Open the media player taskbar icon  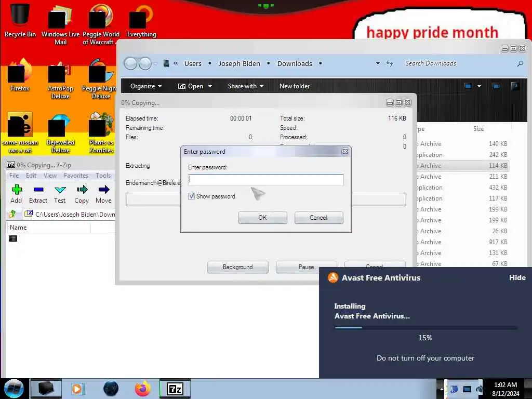coord(78,389)
